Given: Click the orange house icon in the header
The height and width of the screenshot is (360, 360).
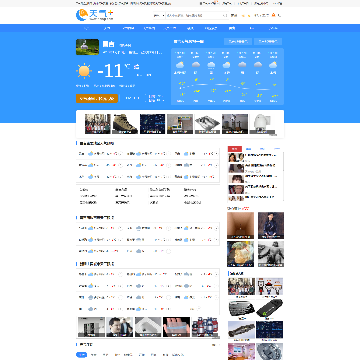Looking at the screenshot, I should [x=274, y=15].
